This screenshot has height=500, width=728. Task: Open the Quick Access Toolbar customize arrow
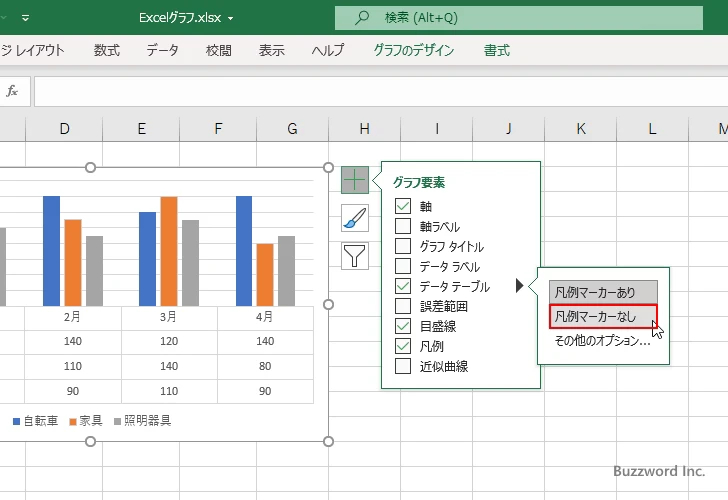(26, 18)
